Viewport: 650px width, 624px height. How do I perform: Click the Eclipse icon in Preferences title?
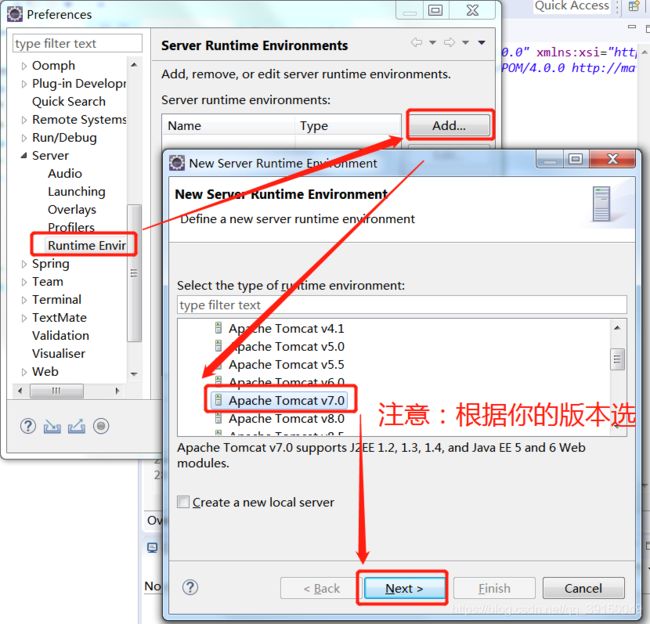15,14
